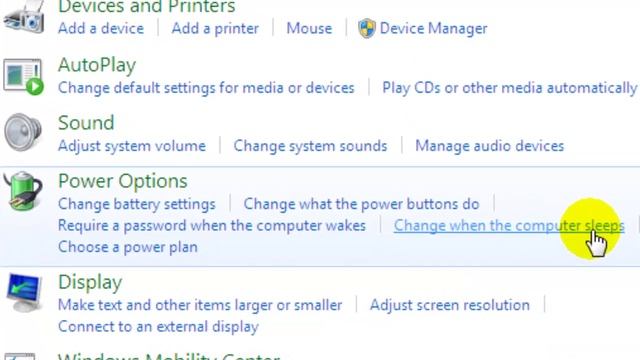The width and height of the screenshot is (640, 360).
Task: Select Choose a power plan
Action: (128, 247)
